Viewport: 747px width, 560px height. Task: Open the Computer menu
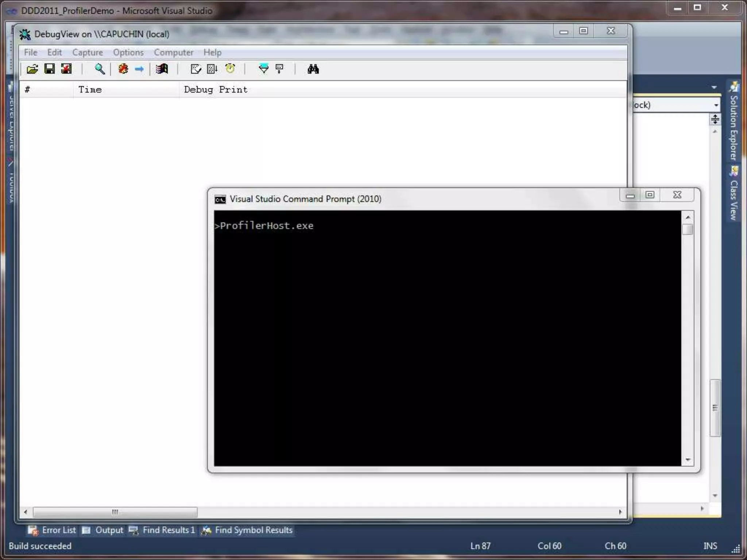(173, 52)
